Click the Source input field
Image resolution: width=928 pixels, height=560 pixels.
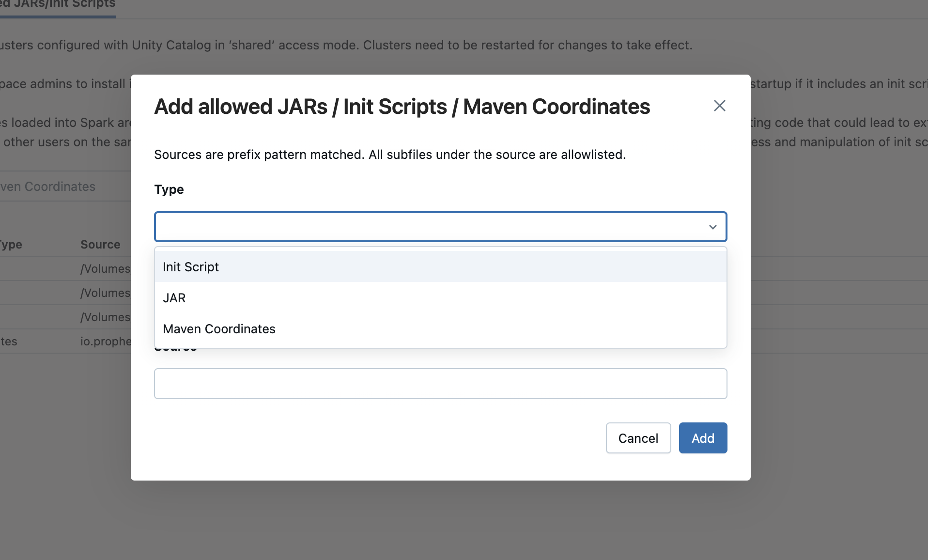pyautogui.click(x=440, y=384)
